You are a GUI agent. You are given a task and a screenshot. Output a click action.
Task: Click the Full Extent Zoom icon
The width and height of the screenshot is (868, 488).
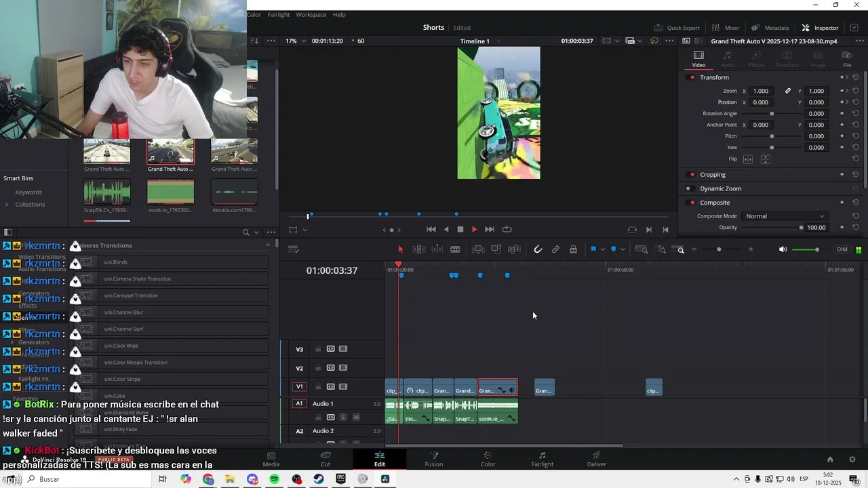pyautogui.click(x=641, y=249)
